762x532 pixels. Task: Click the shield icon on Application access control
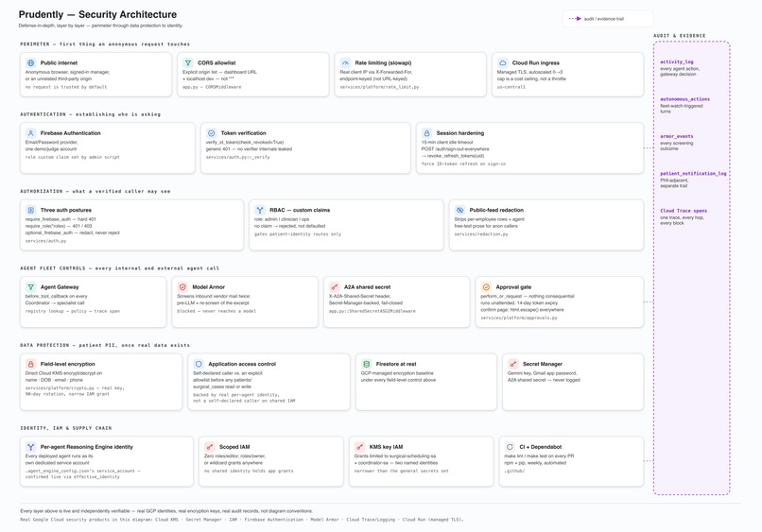point(199,364)
